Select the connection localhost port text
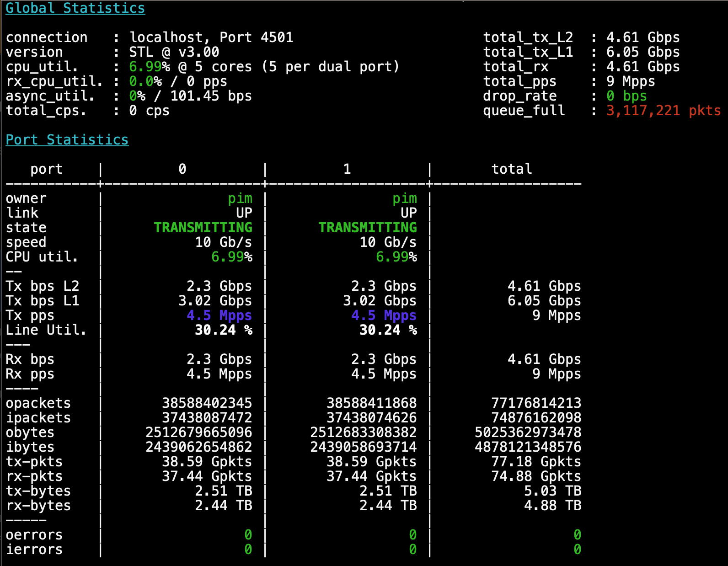 tap(211, 37)
